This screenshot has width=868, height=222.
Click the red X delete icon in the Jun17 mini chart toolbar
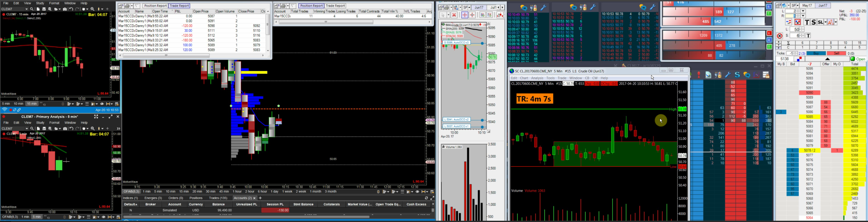[454, 15]
